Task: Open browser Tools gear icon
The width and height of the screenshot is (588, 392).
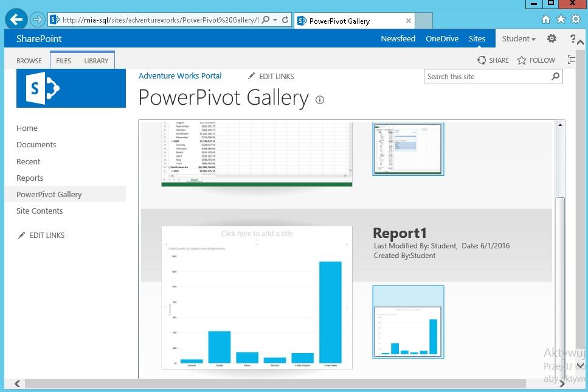Action: coord(576,19)
